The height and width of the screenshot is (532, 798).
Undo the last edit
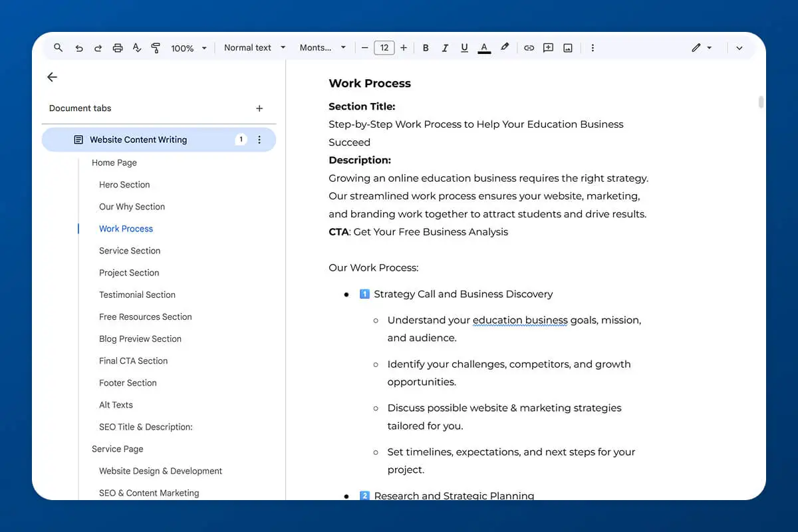coord(78,47)
